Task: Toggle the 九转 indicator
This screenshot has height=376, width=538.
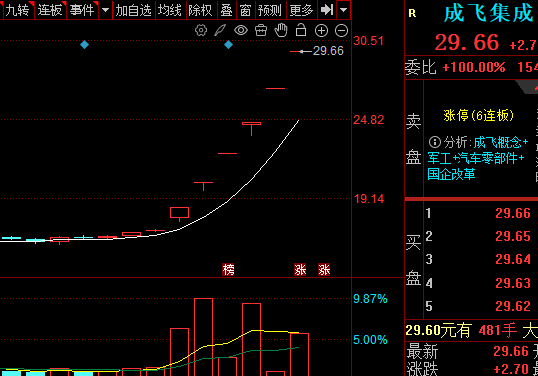Action: coord(18,10)
